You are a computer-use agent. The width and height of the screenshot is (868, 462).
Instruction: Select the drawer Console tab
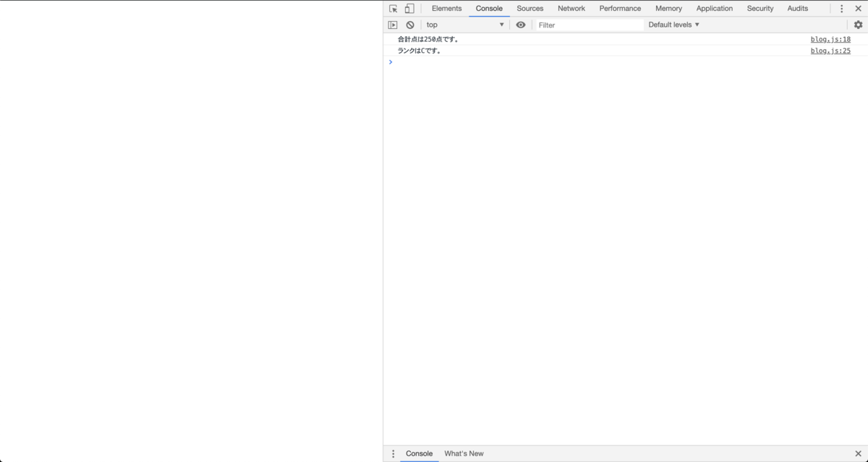pos(420,454)
